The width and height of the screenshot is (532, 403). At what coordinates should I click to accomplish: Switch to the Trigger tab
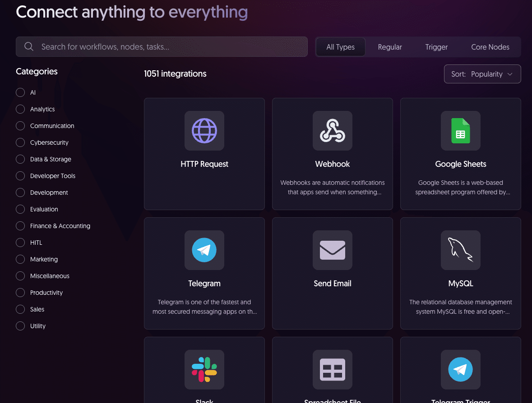pos(436,47)
